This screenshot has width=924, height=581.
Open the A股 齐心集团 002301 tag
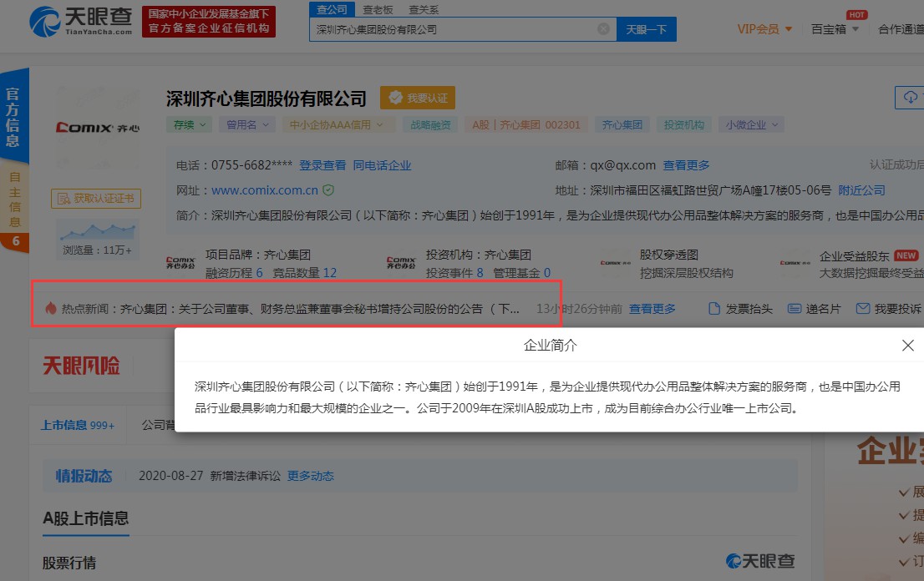point(525,124)
